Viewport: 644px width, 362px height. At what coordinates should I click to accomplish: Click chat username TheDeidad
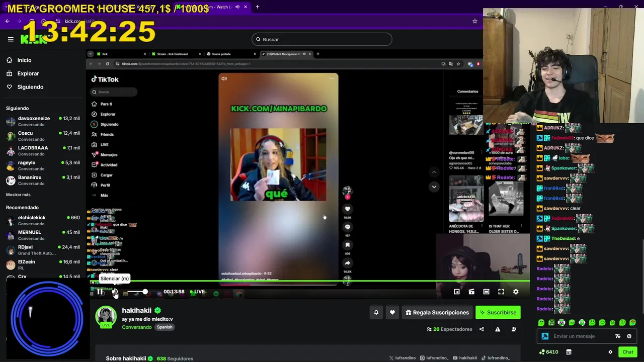pos(563,238)
